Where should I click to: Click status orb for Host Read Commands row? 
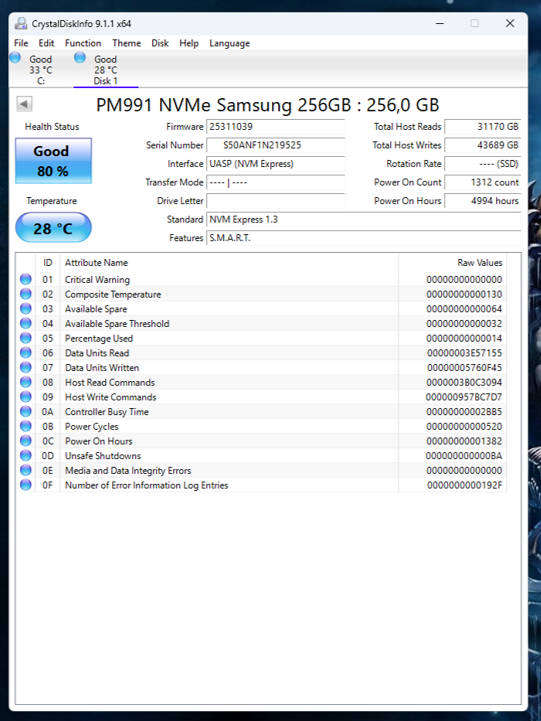26,382
